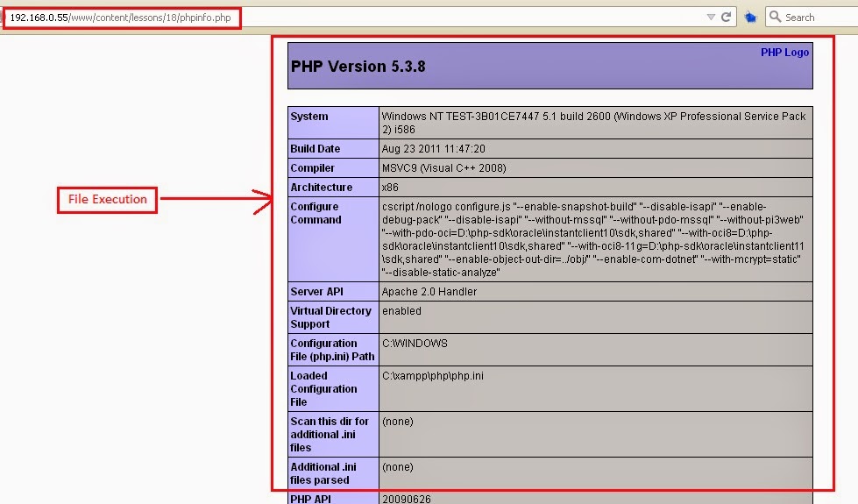The width and height of the screenshot is (858, 504).
Task: Select Scan this dir for additional .ini label
Action: pos(330,435)
